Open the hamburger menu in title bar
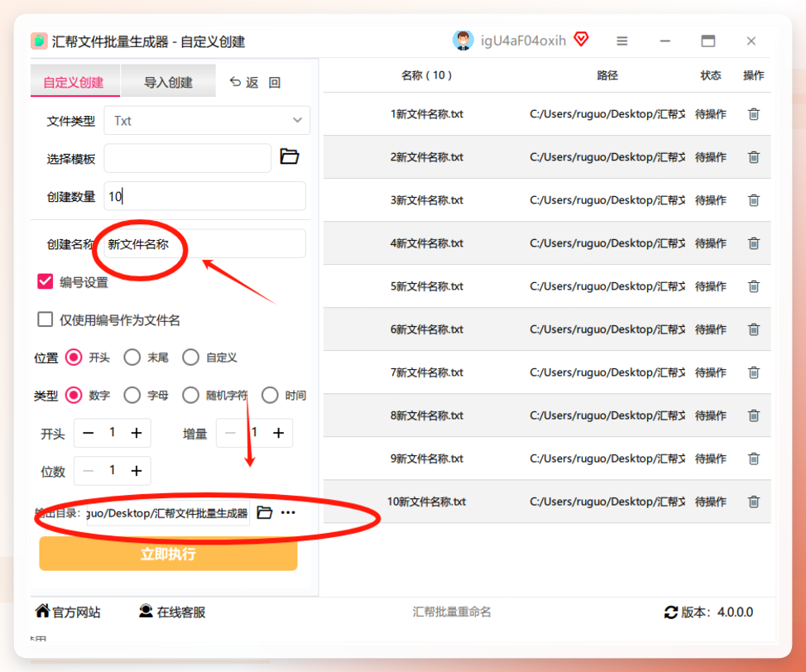 coord(622,41)
